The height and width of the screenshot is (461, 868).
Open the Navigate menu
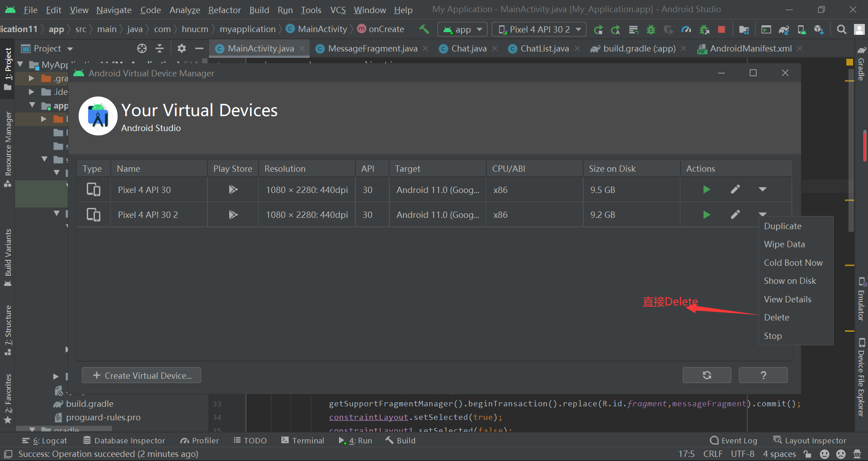[x=113, y=10]
